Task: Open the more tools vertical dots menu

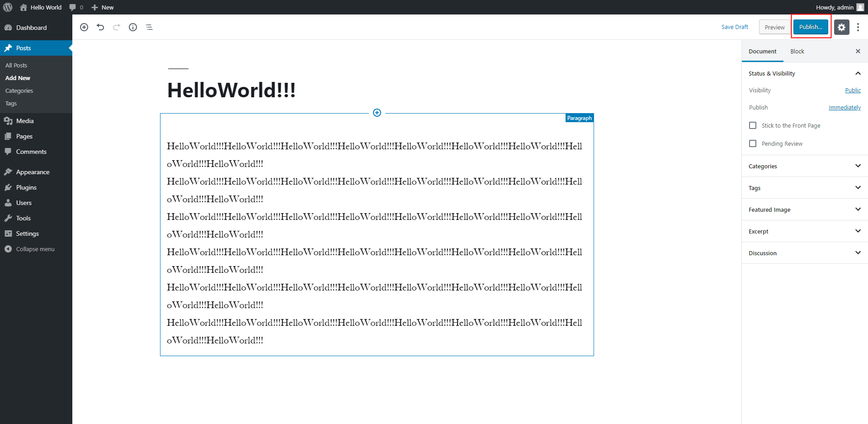Action: click(x=858, y=27)
